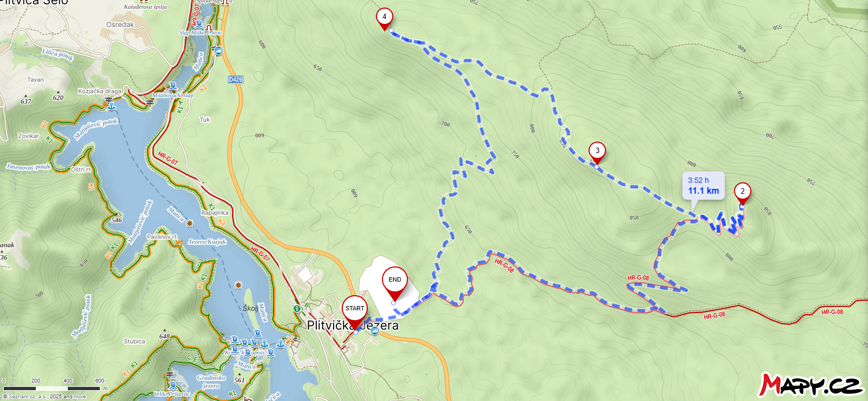This screenshot has height=401, width=868.
Task: Click the bus stop icon near Plitvička Jezera
Action: pos(375,330)
